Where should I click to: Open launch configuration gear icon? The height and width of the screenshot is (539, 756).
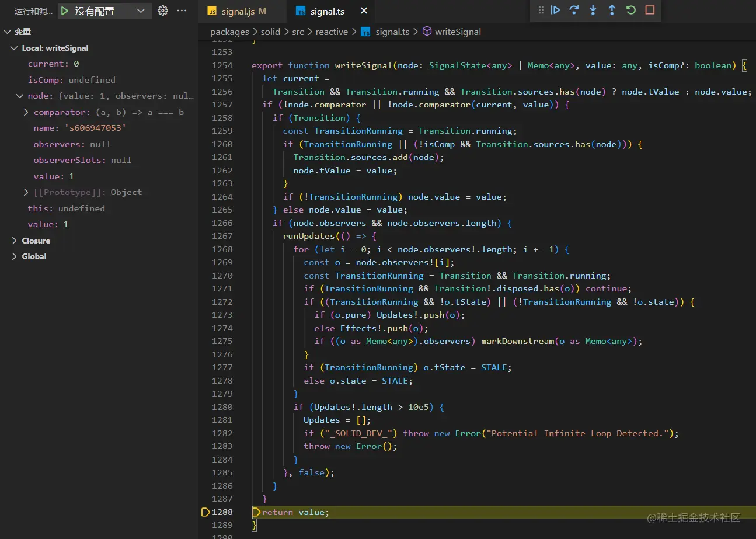[x=163, y=11]
